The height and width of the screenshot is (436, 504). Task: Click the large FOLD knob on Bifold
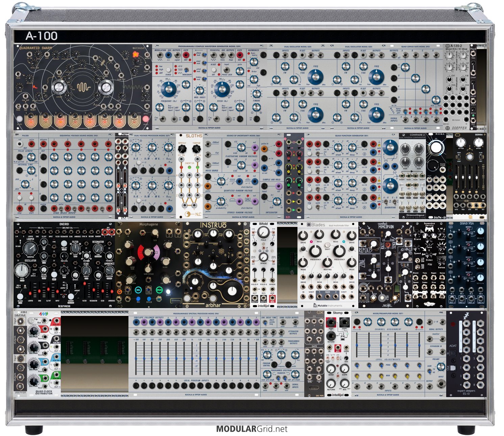(263, 232)
